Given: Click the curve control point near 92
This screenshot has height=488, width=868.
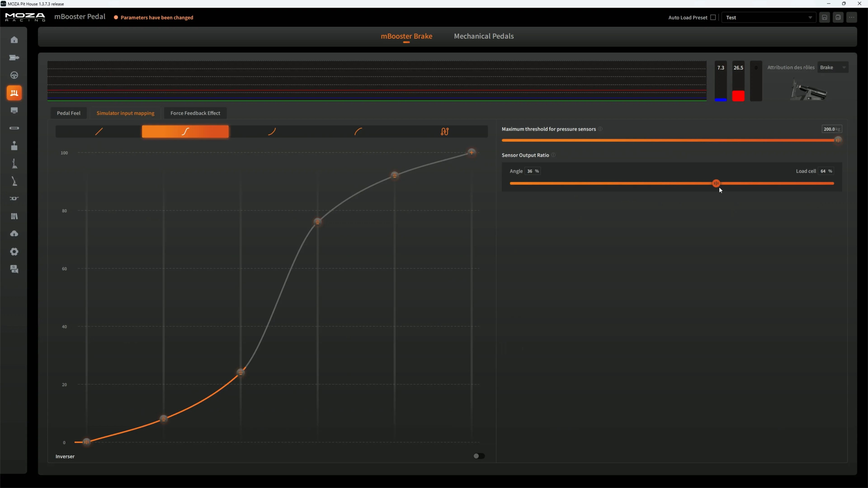Looking at the screenshot, I should pos(395,176).
